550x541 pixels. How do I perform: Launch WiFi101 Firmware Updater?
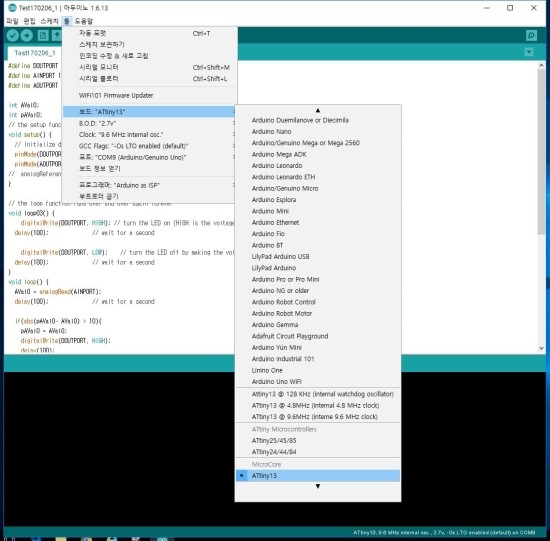click(x=150, y=95)
